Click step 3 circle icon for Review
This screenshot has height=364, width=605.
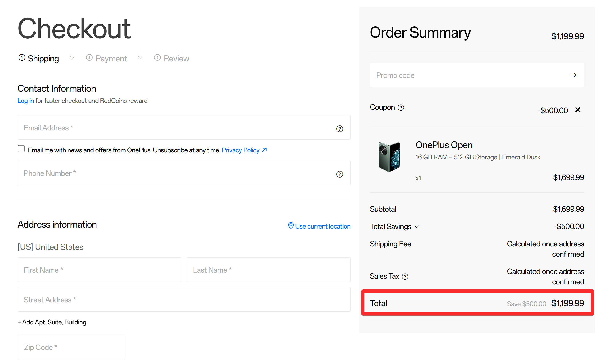157,58
